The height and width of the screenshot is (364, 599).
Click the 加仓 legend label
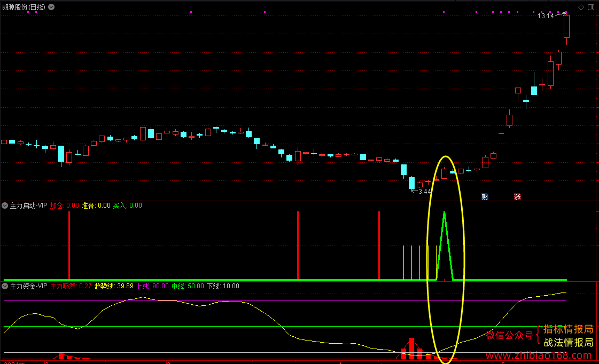pos(57,205)
